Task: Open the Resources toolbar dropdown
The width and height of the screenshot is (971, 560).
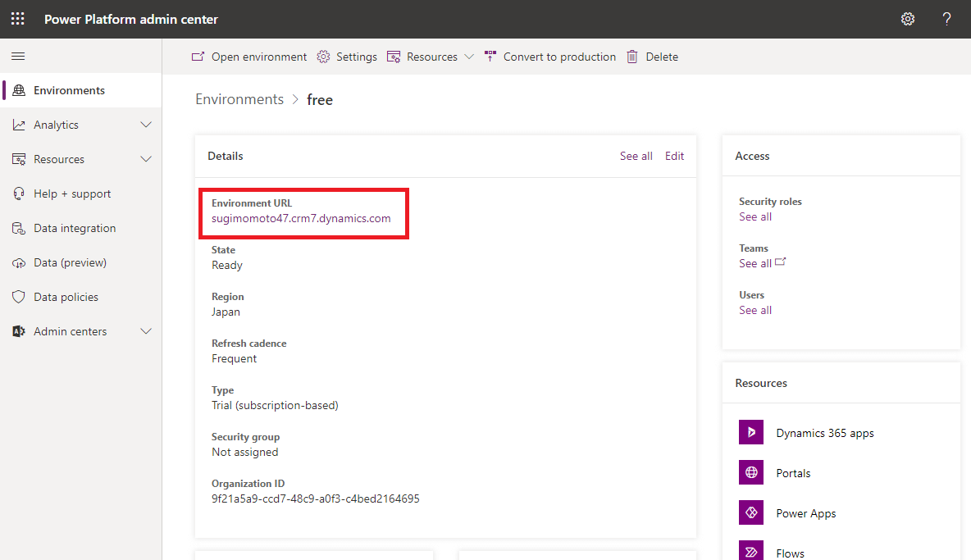Action: tap(469, 57)
